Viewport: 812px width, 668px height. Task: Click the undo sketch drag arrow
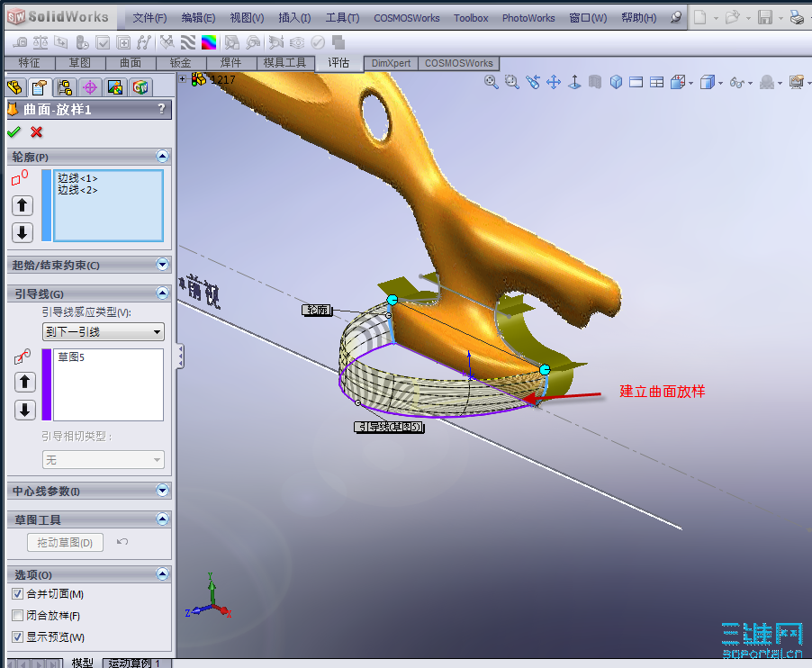tap(122, 542)
